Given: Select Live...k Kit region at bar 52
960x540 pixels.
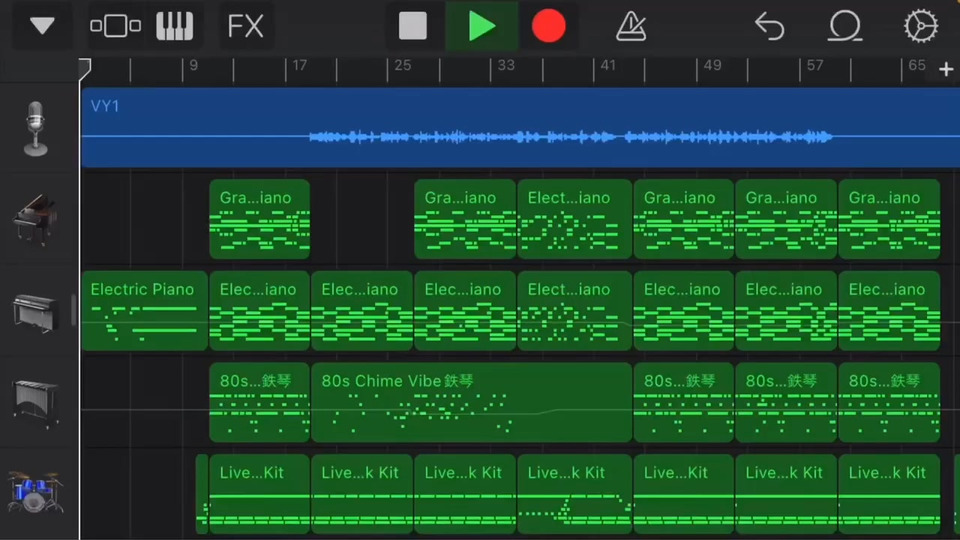Looking at the screenshot, I should coord(786,494).
